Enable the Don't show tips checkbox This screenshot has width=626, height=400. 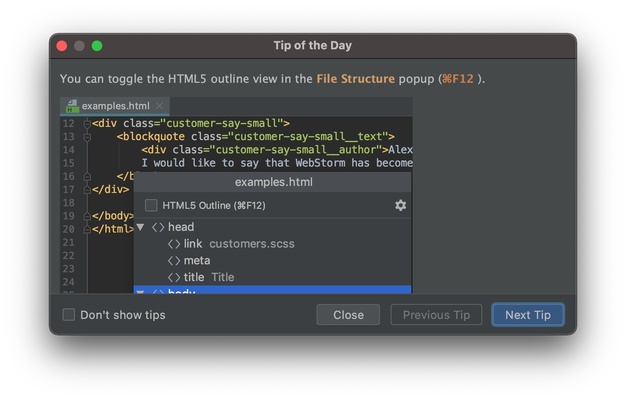coord(69,315)
